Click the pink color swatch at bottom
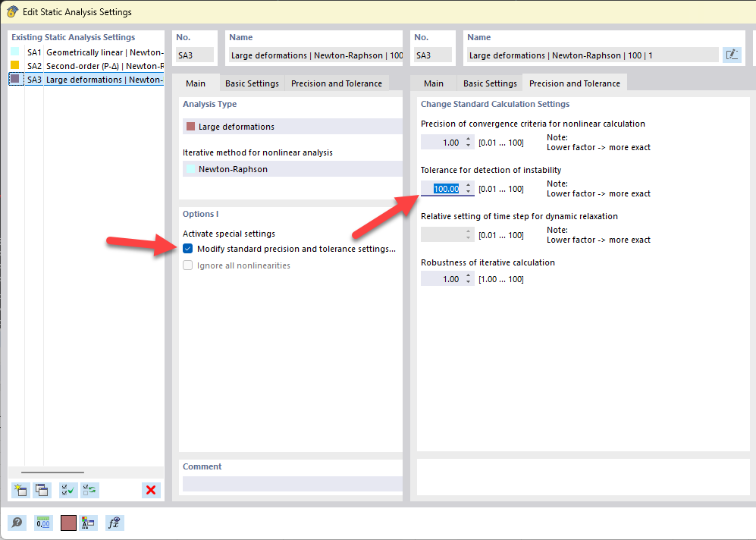756x540 pixels. tap(68, 523)
